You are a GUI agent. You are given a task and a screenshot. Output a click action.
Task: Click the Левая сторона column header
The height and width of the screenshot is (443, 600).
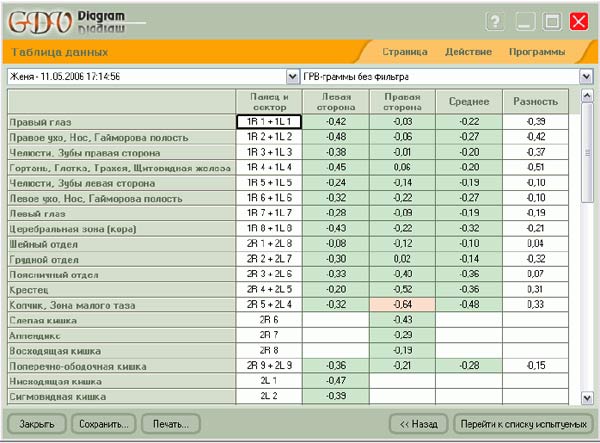[x=336, y=101]
